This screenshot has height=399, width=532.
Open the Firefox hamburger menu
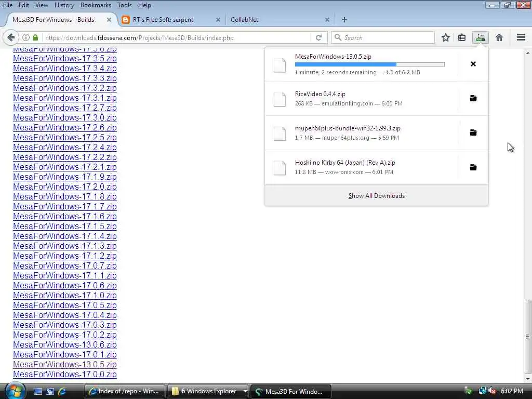pyautogui.click(x=521, y=37)
